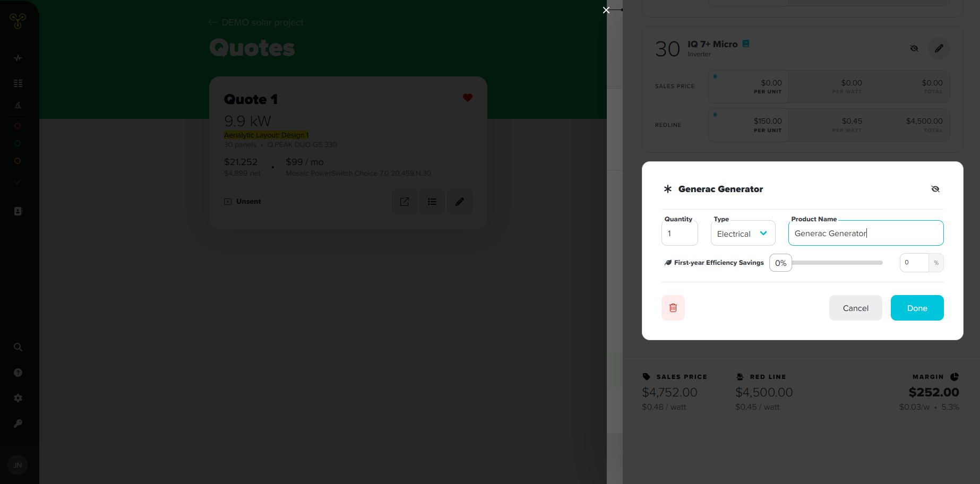The height and width of the screenshot is (484, 980).
Task: Select the green circle sidebar icon
Action: coord(18,143)
